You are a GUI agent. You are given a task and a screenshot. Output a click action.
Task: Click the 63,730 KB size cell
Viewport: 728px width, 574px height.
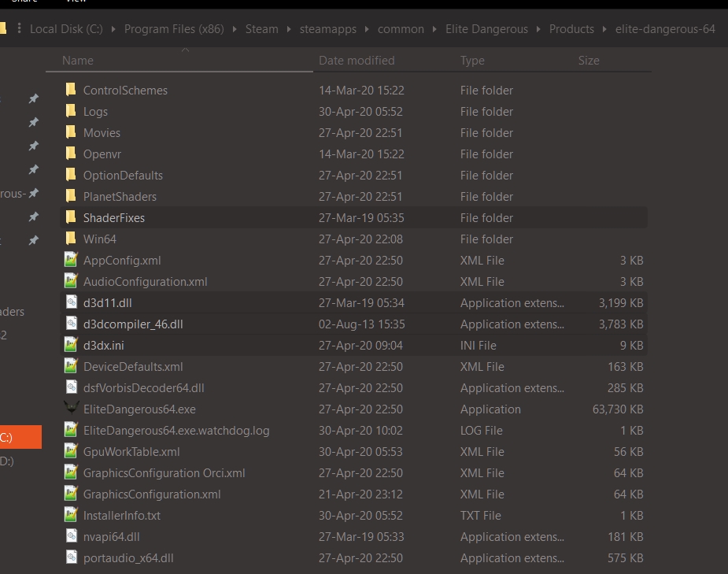(x=618, y=409)
